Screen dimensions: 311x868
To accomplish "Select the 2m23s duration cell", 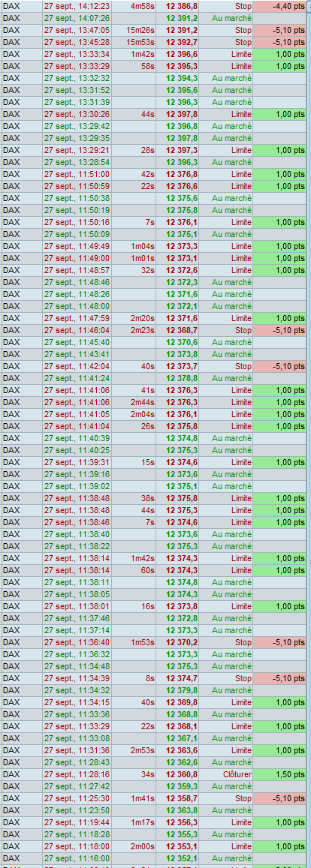I will [x=134, y=330].
